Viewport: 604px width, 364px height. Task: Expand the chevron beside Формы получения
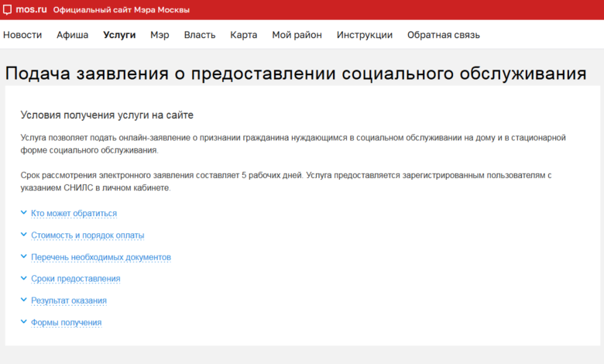[x=24, y=321]
